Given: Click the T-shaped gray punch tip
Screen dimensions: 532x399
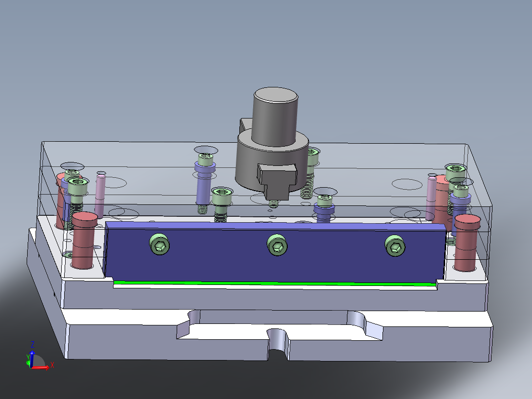Looking at the screenshot, I should tap(276, 180).
